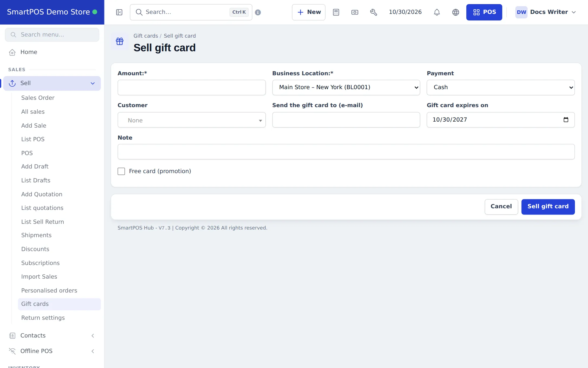
Task: Open List quotations
Action: [42, 208]
